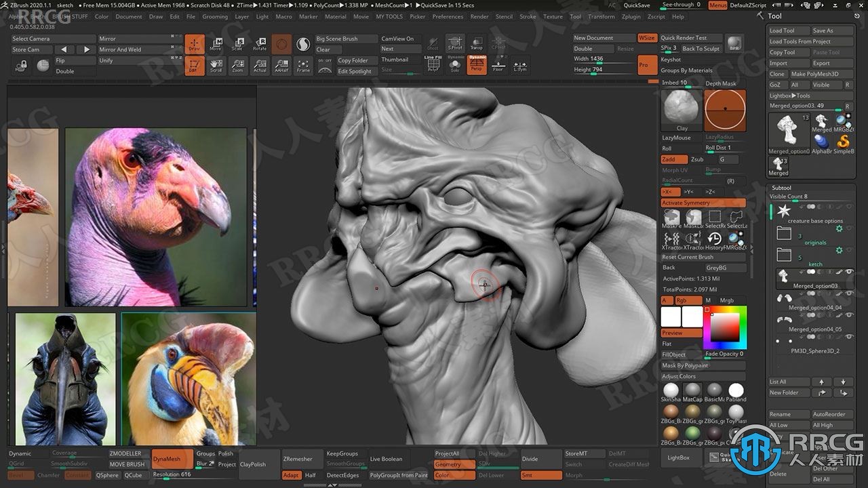This screenshot has width=868, height=488.
Task: Click the Make PolyMesh3D button
Action: (821, 74)
